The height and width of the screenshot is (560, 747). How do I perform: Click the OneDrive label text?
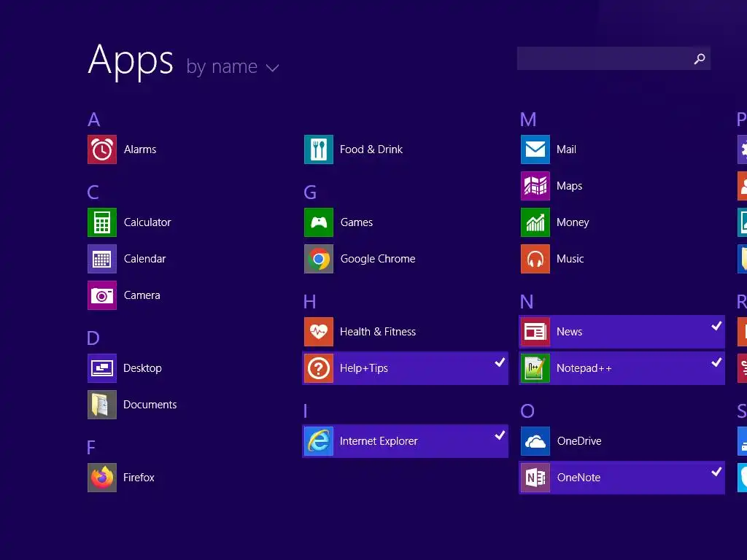click(579, 441)
